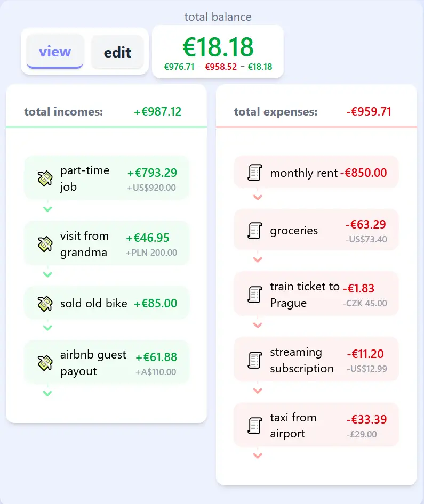
Task: Click the receipt icon beside train ticket to Prague
Action: click(x=255, y=295)
